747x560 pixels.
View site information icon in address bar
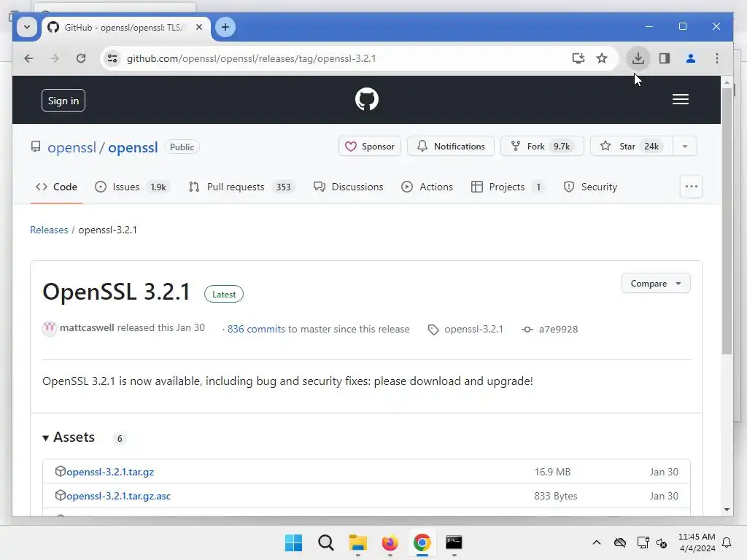tap(112, 58)
